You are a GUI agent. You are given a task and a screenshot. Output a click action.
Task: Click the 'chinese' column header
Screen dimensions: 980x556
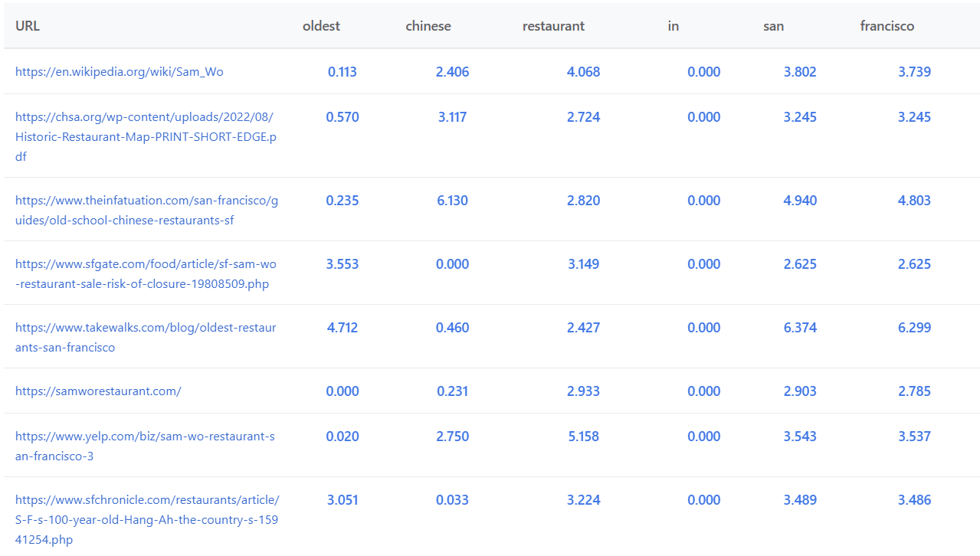click(428, 26)
